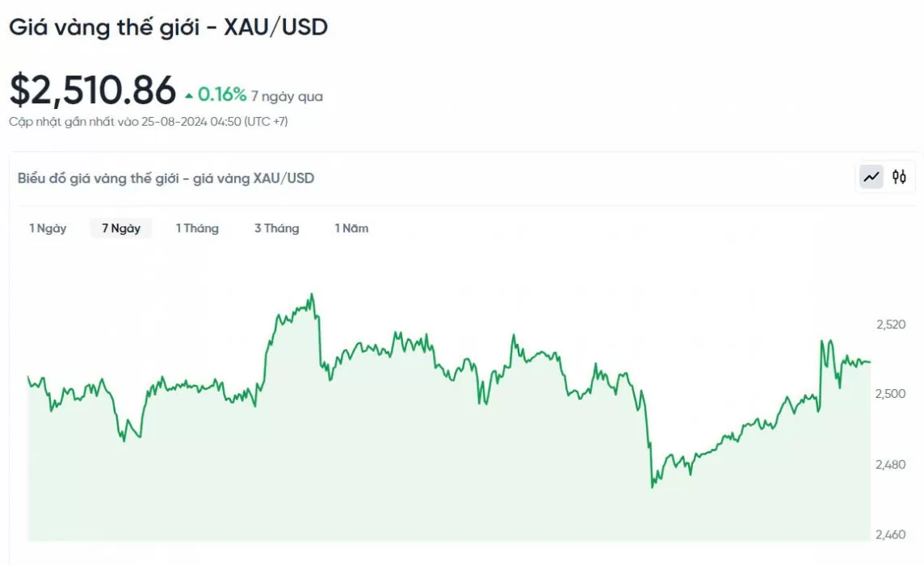Image resolution: width=924 pixels, height=565 pixels.
Task: Click the 2,460 price axis label
Action: pos(890,534)
